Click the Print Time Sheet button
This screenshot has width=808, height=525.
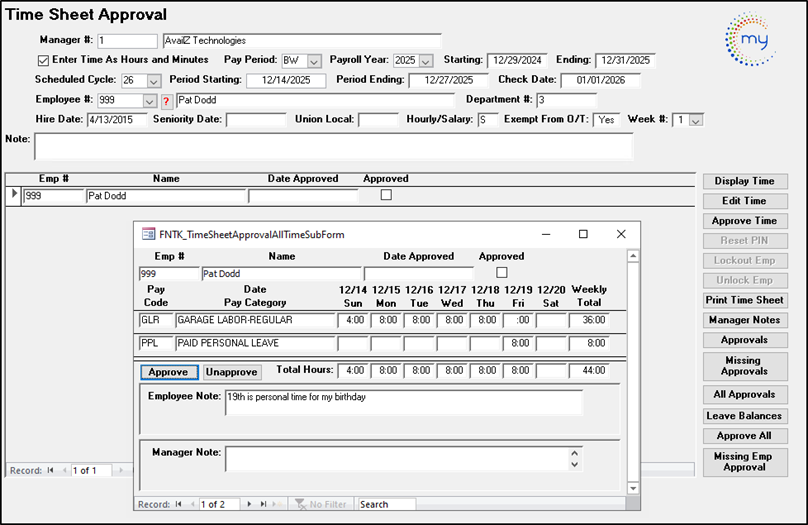[744, 300]
